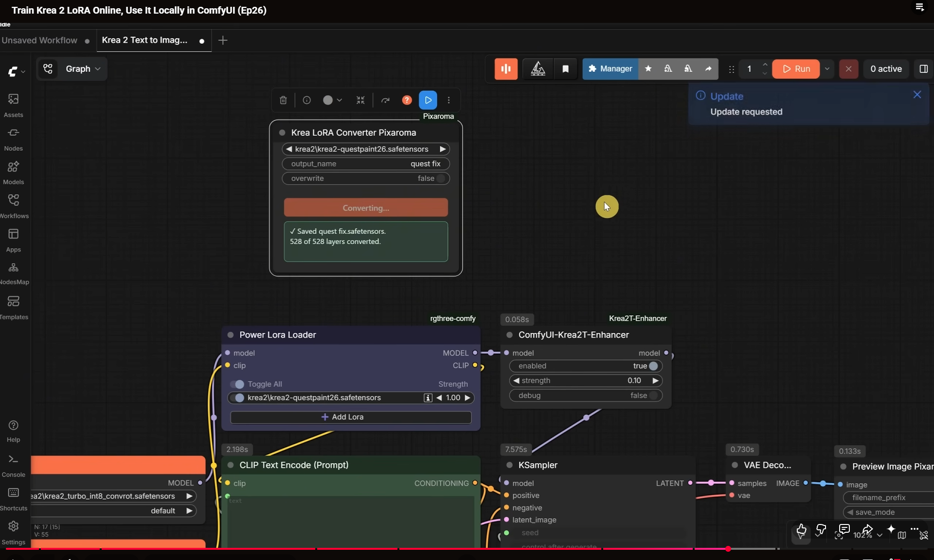Screen dimensions: 934x560
Task: Delete the selected node with trash icon
Action: pos(283,100)
